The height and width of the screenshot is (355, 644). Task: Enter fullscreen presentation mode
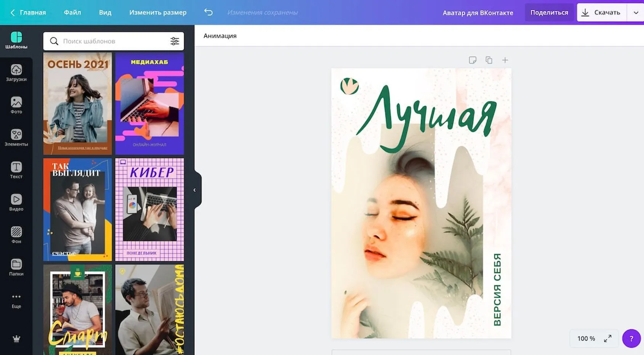(x=608, y=338)
